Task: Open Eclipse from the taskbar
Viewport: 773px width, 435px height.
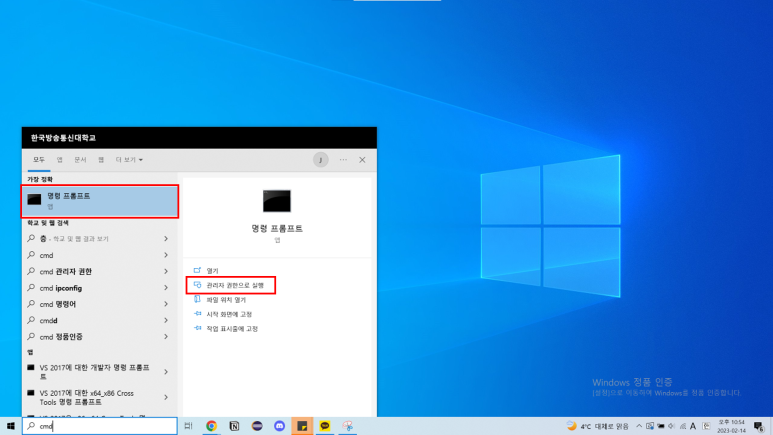Action: click(x=257, y=426)
